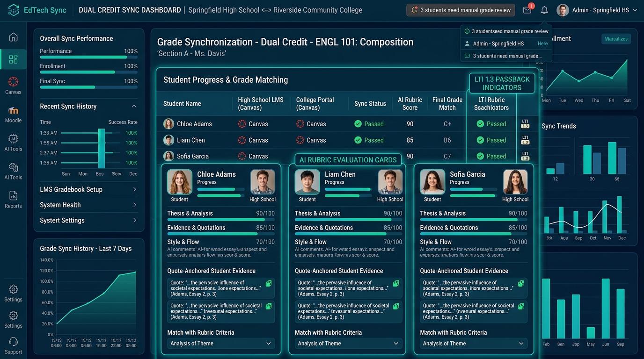Click the '3 students need manual grade review' alert button
This screenshot has height=359, width=644.
point(461,10)
